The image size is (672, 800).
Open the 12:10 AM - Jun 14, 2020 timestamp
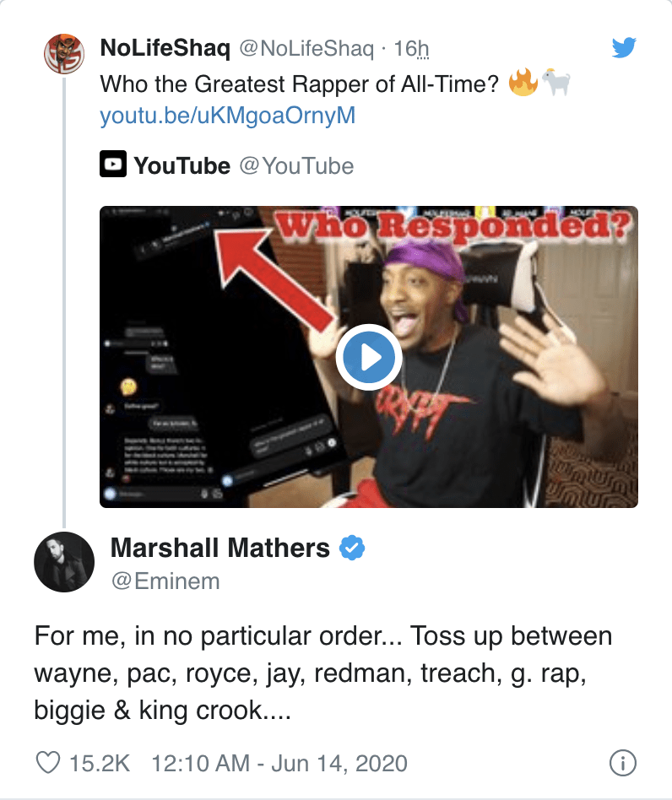pyautogui.click(x=279, y=764)
